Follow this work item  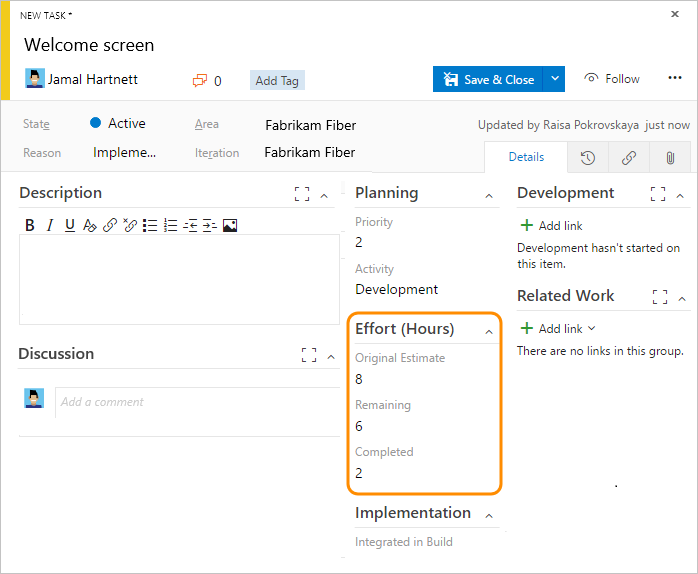pyautogui.click(x=612, y=79)
